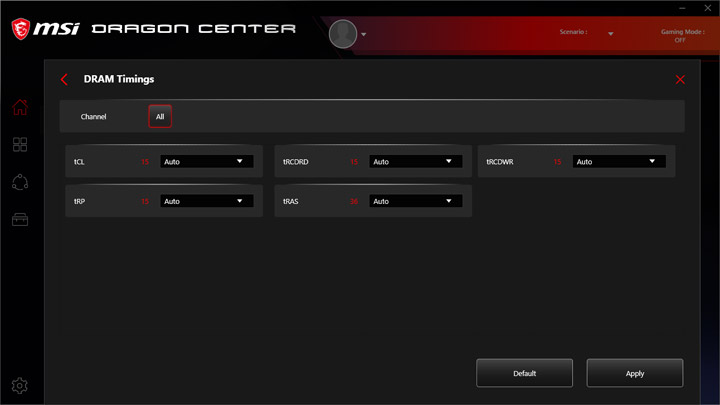Click the Channel label
720x405 pixels.
click(93, 117)
